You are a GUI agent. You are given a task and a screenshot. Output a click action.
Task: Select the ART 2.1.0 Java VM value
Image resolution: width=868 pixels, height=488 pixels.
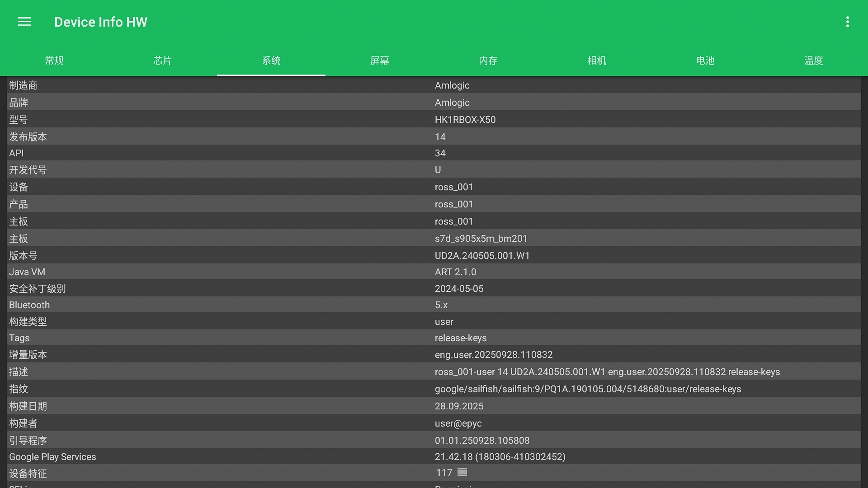456,272
